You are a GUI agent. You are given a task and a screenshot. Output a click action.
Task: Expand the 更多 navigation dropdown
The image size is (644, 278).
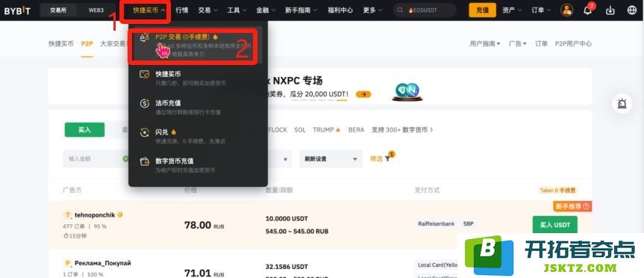pos(372,10)
